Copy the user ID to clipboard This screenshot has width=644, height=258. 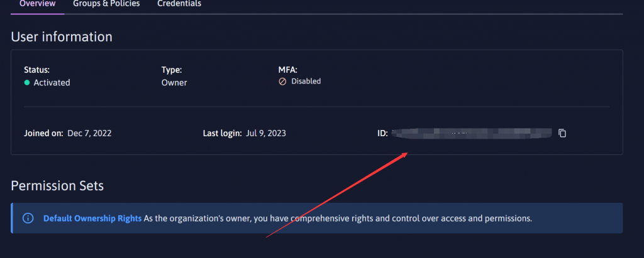pyautogui.click(x=562, y=133)
